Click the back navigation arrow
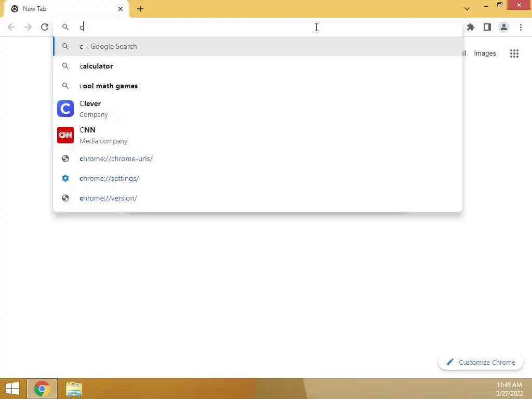 click(x=11, y=27)
